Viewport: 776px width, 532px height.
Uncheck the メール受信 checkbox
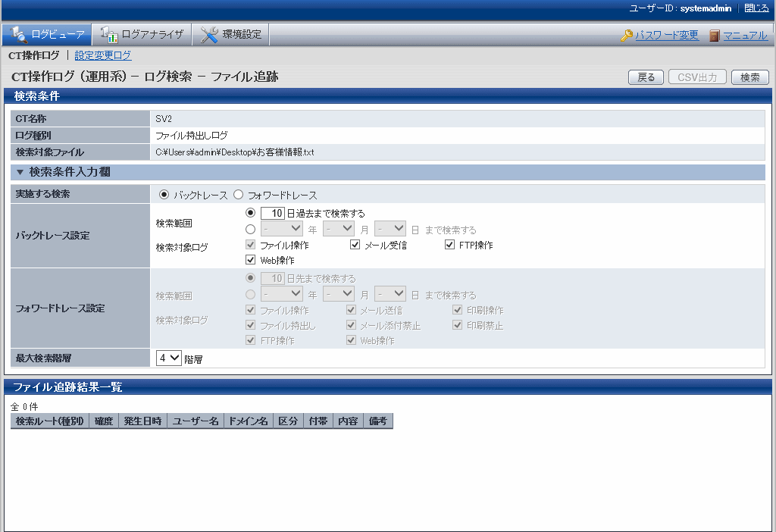click(x=355, y=245)
